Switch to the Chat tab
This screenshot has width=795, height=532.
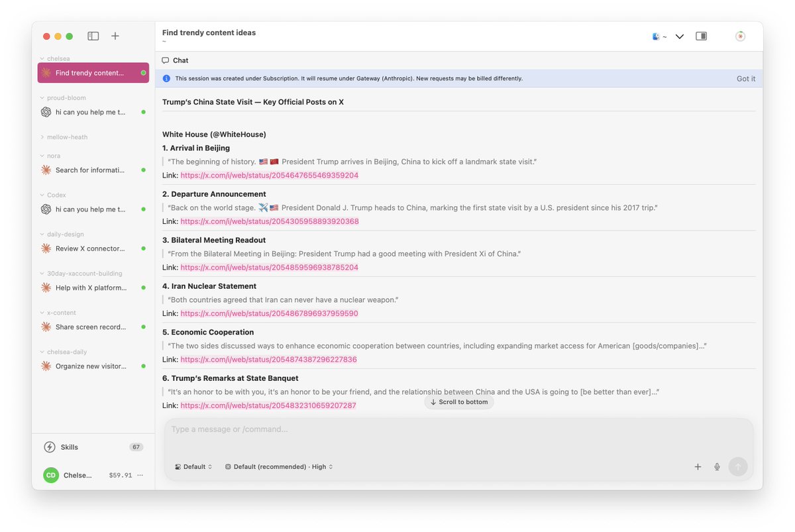176,60
